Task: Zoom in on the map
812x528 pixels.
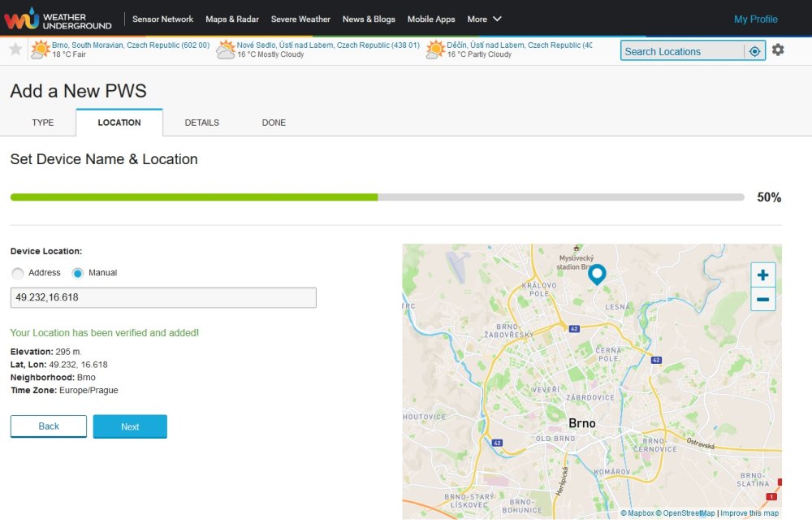Action: [762, 275]
